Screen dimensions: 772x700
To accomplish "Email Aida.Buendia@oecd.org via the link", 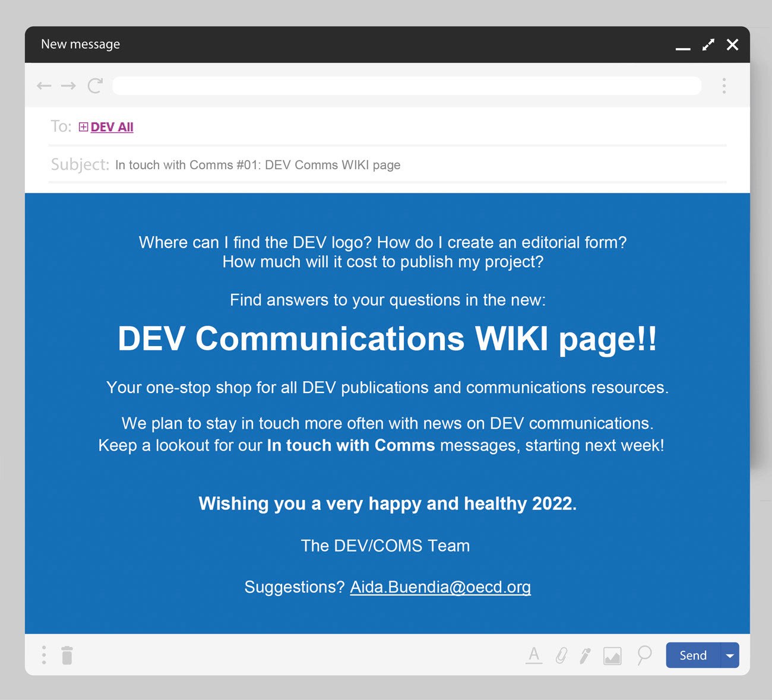I will [x=440, y=587].
